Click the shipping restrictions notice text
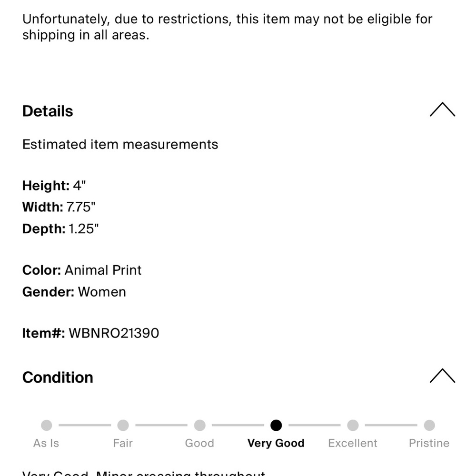 227,27
